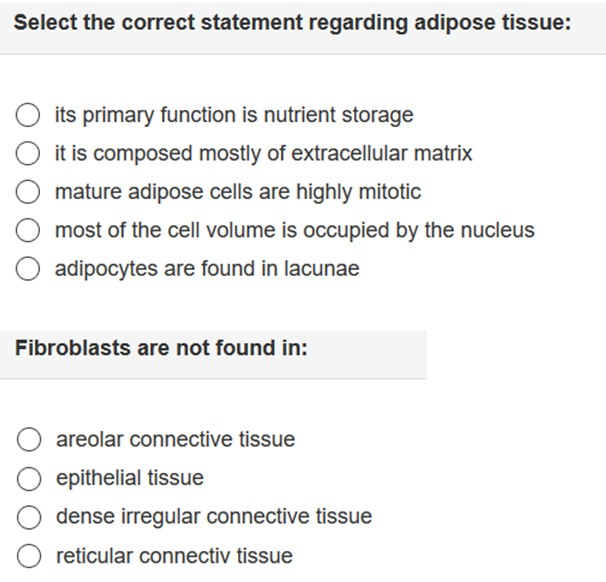
Task: Click the 'dense irregular connective tissue' label text
Action: pyautogui.click(x=213, y=517)
